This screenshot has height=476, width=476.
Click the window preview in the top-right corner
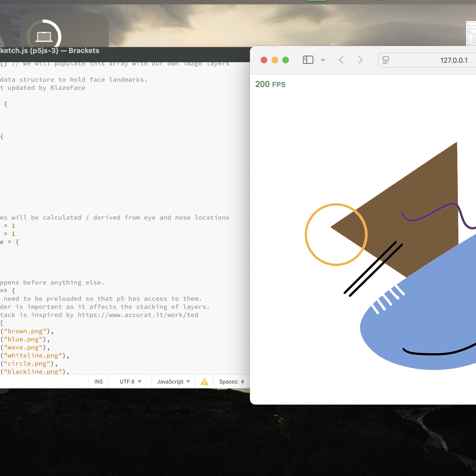coord(471,35)
